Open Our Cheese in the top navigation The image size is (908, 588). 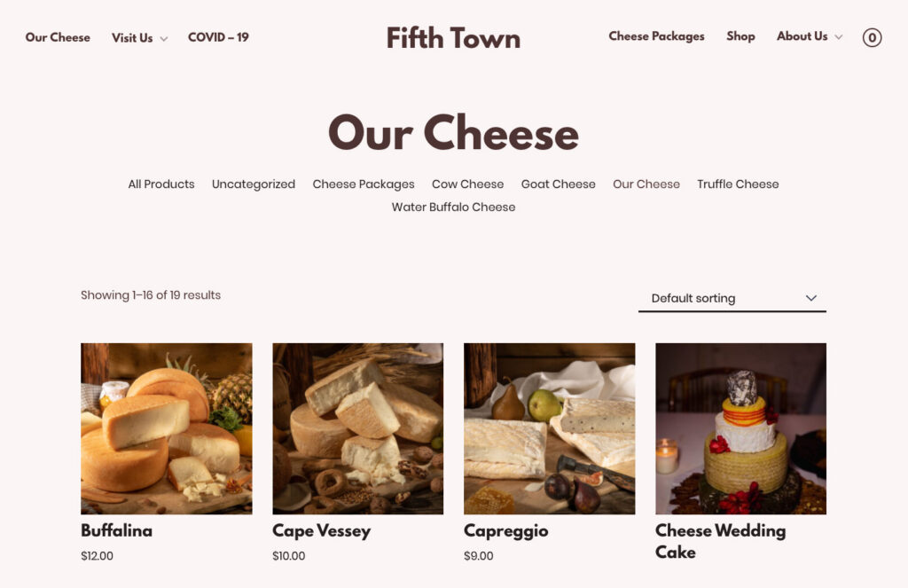coord(58,37)
